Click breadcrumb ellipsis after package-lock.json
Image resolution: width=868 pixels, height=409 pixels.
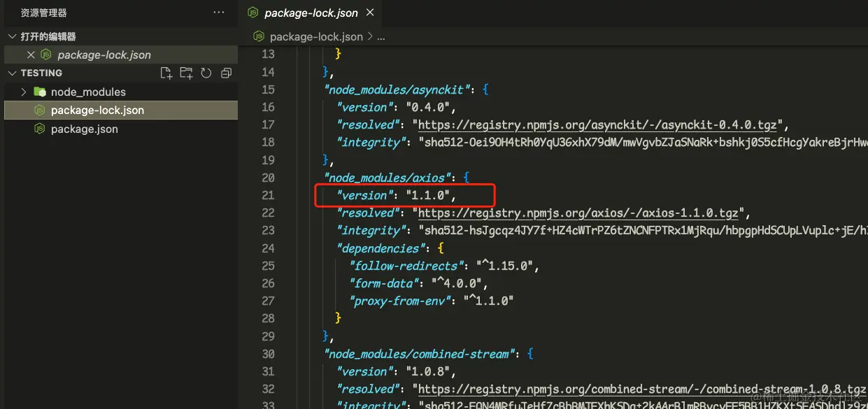(381, 36)
